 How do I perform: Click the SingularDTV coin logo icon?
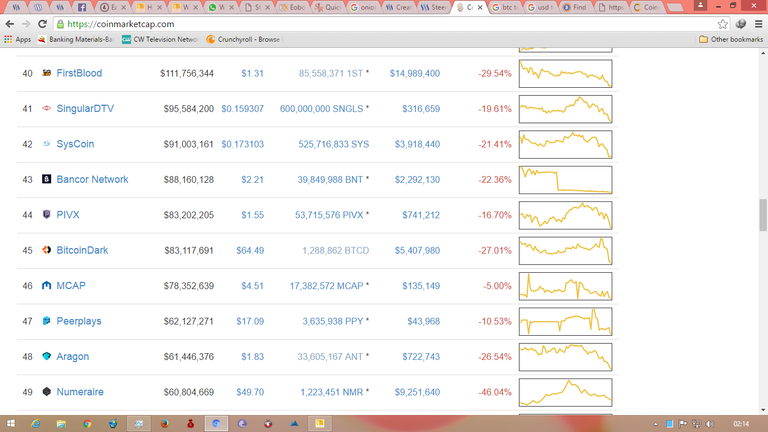pyautogui.click(x=47, y=108)
